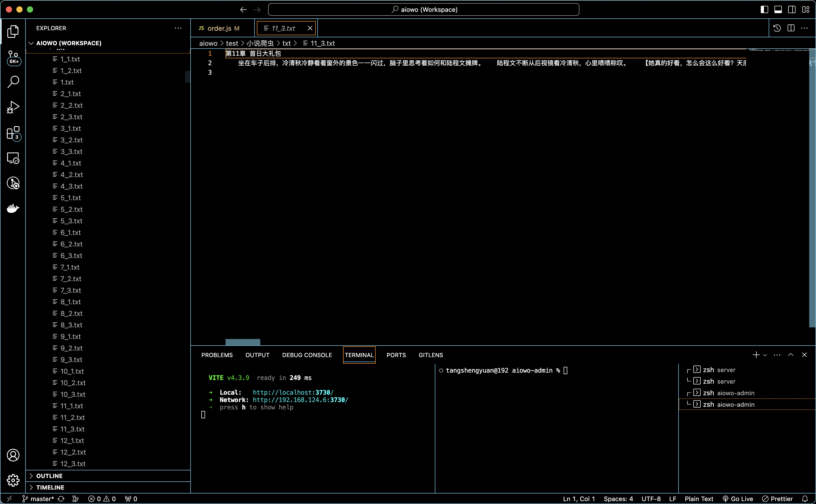Screen dimensions: 816x504
Task: Click breadcrumb item 小说爬虫
Action: 260,43
